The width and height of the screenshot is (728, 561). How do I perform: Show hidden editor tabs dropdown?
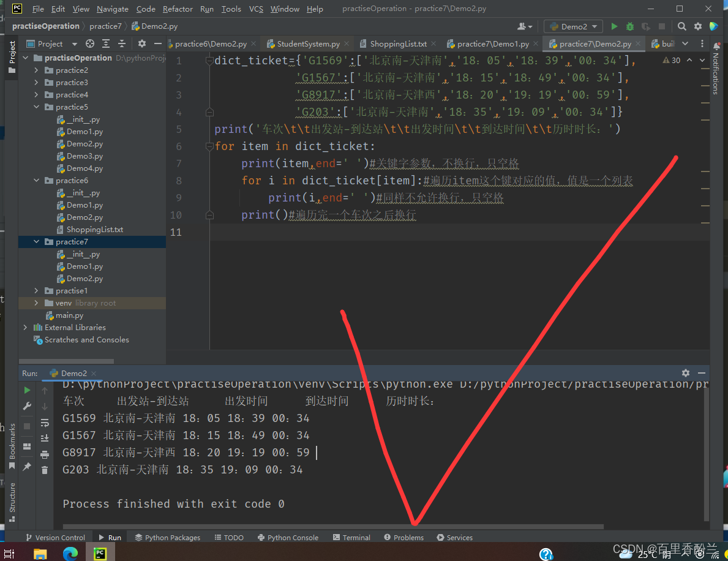pos(685,43)
